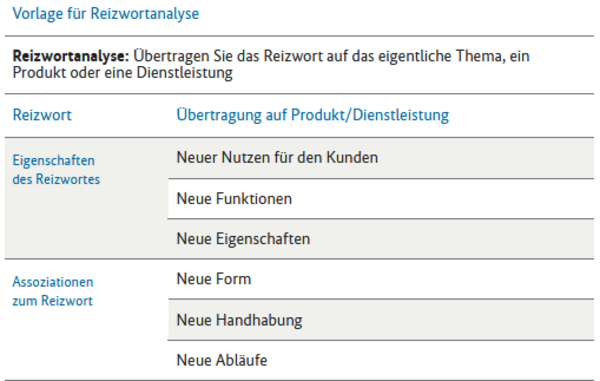Click the 'Neue Form' row
This screenshot has width=600, height=381.
381,279
